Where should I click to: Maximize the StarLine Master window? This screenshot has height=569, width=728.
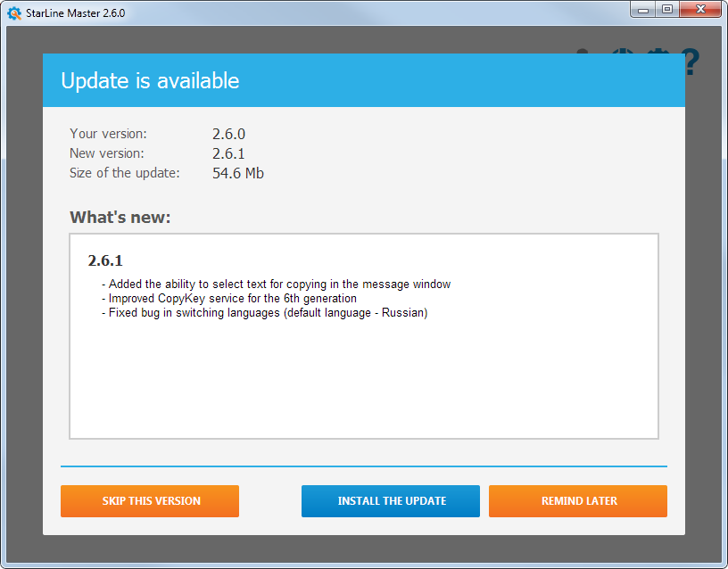pos(667,10)
